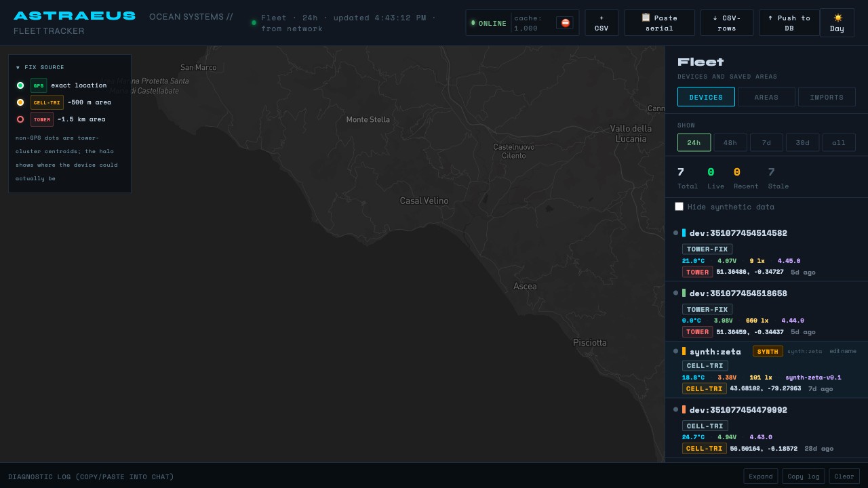Click the 660 lx light reading
868x488 pixels.
pyautogui.click(x=757, y=321)
